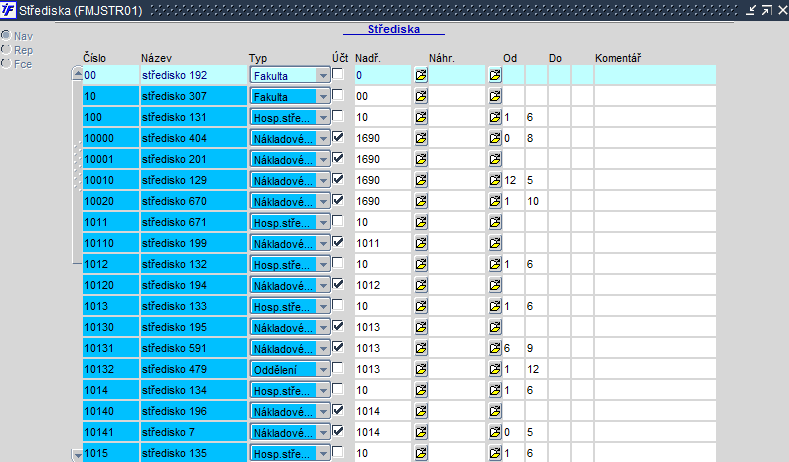789x462 pixels.
Task: Expand Typ dropdown for středisko 307
Action: (x=323, y=97)
